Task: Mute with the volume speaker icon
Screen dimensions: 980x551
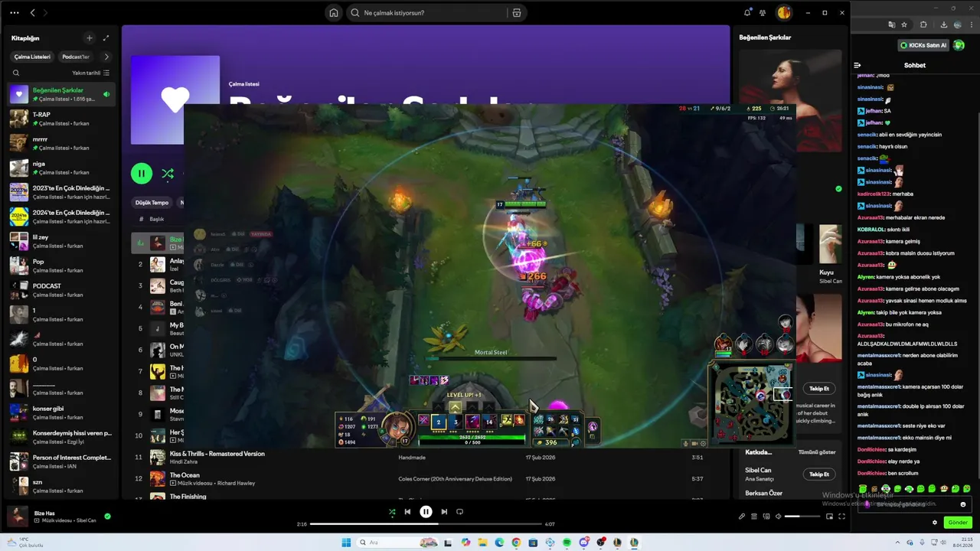Action: click(778, 517)
